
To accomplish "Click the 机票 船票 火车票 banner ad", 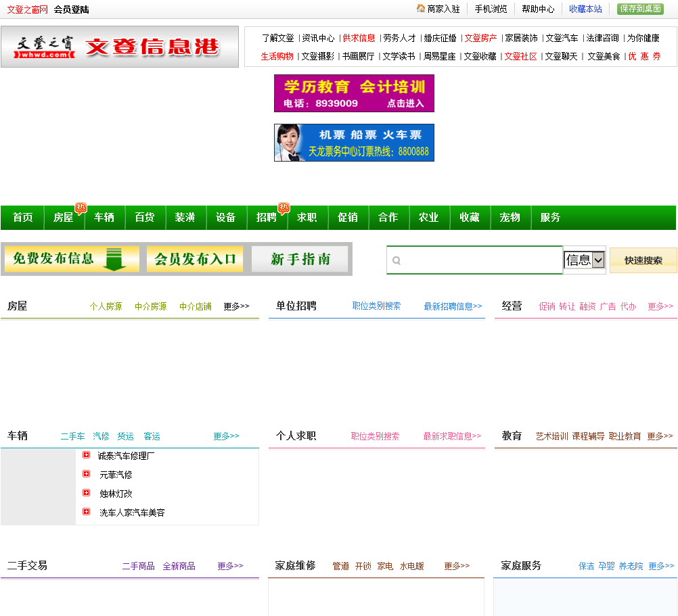I will [354, 143].
